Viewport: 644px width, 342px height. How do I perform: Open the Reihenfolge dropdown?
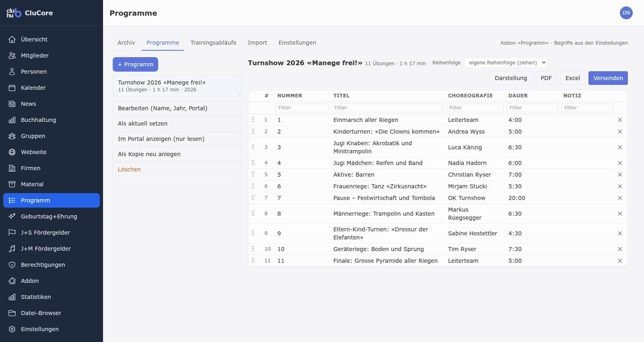click(506, 63)
